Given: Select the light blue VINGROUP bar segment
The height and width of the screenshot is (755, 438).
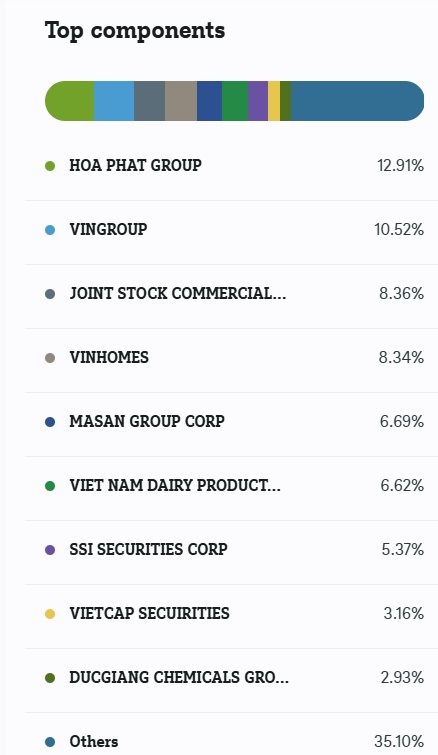Looking at the screenshot, I should pos(114,101).
